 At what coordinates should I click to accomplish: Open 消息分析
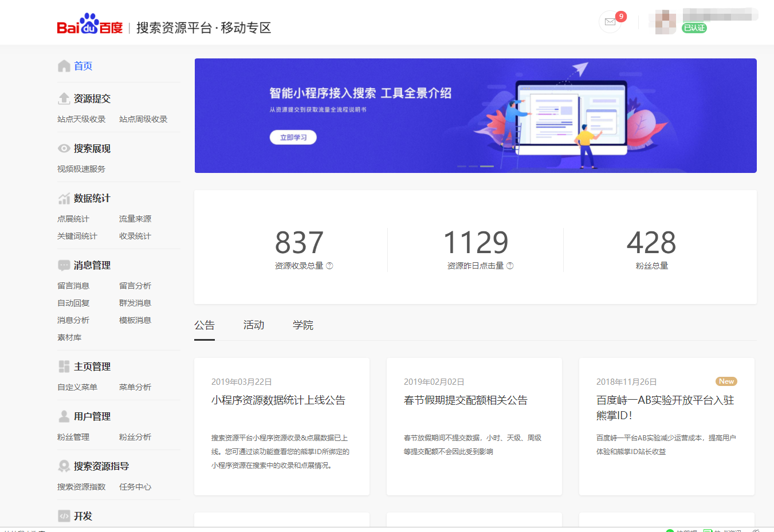pyautogui.click(x=73, y=320)
